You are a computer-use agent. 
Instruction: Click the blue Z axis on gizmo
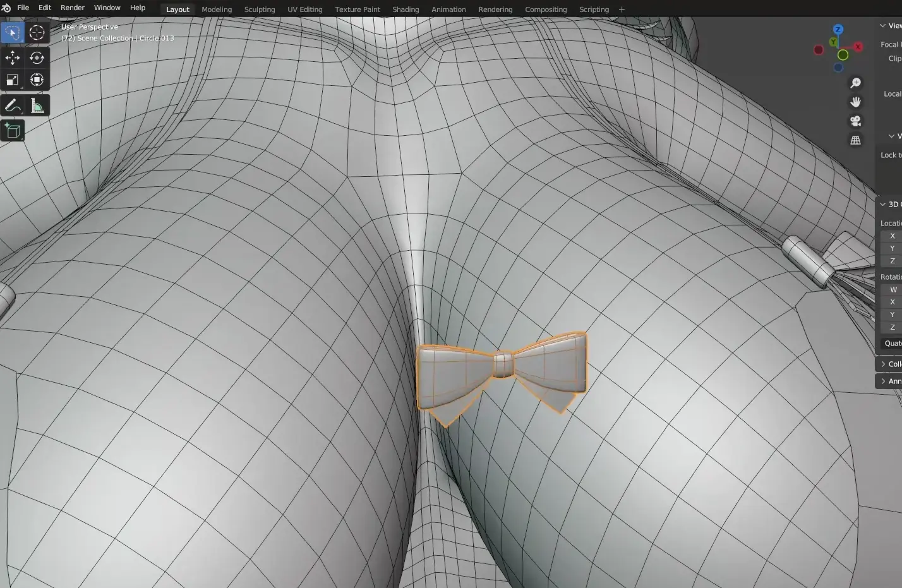click(838, 30)
